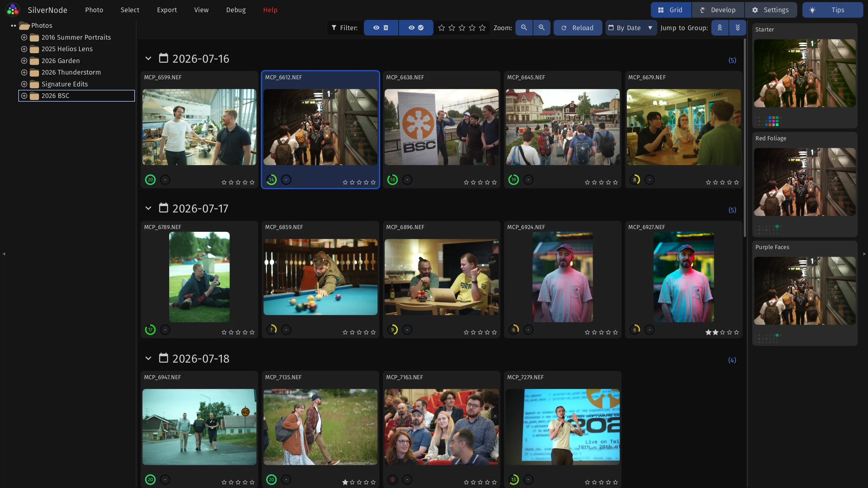Switch to the Grid view button
The height and width of the screenshot is (488, 868).
coord(671,10)
